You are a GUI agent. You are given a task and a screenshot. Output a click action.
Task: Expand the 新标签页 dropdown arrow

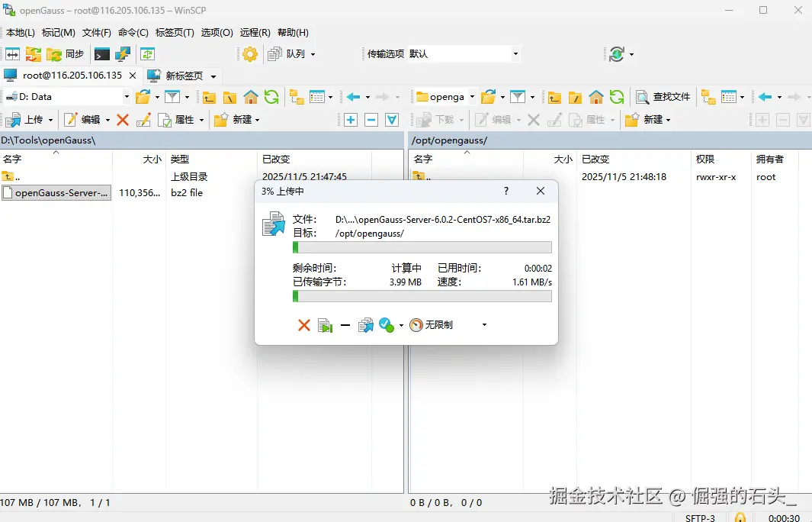point(213,76)
